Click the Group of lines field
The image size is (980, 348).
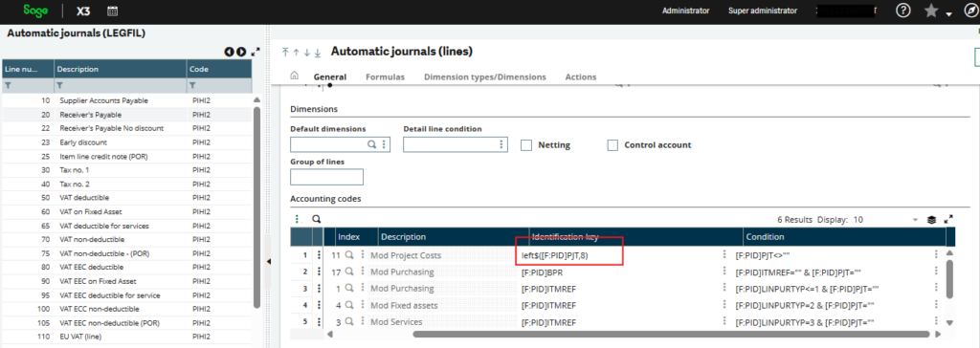(x=327, y=177)
